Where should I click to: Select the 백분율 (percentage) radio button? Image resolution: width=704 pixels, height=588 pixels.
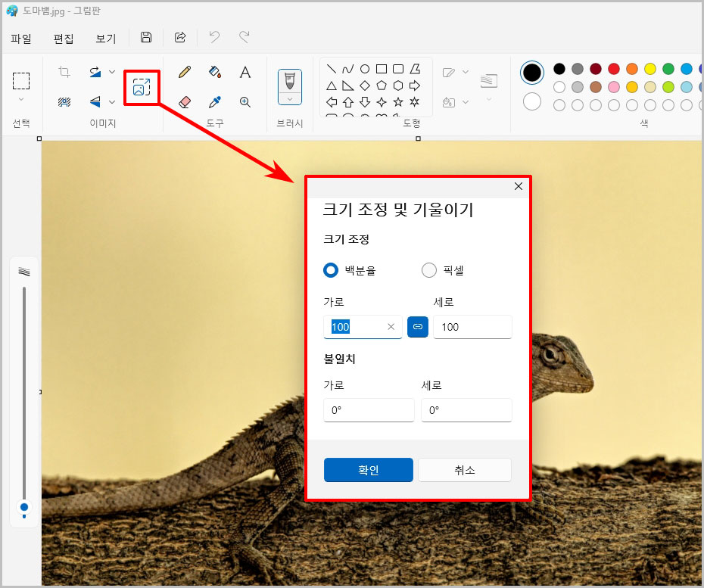coord(331,270)
